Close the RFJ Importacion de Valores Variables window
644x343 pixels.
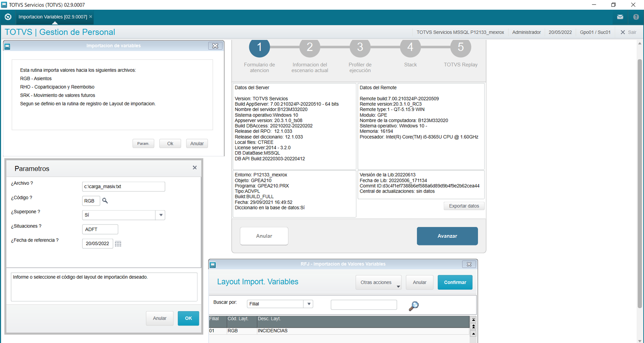pyautogui.click(x=469, y=264)
